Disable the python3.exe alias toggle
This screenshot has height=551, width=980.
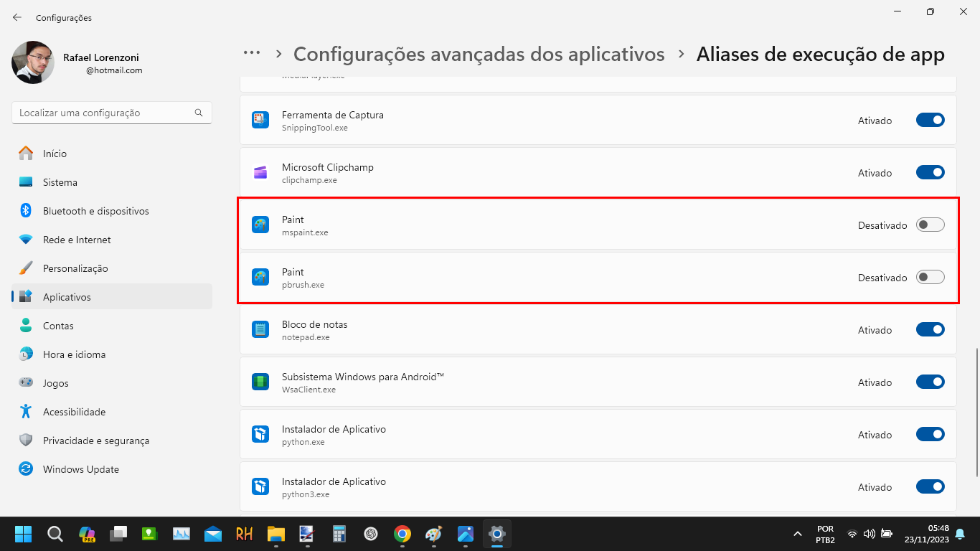coord(930,487)
